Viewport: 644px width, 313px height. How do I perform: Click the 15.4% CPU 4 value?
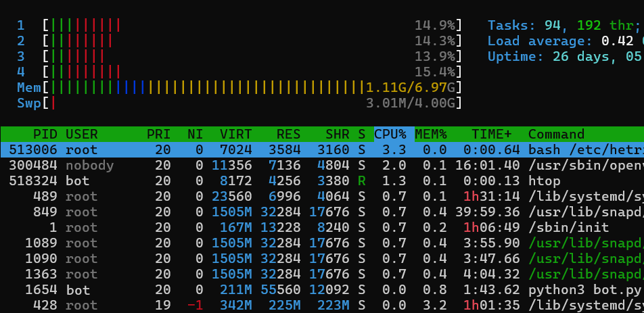435,72
